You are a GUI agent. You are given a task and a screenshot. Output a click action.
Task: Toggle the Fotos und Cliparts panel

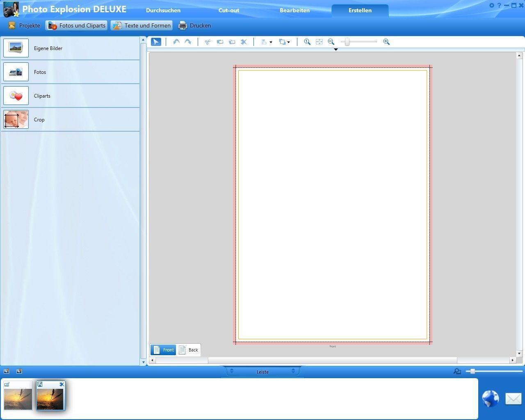(x=77, y=25)
